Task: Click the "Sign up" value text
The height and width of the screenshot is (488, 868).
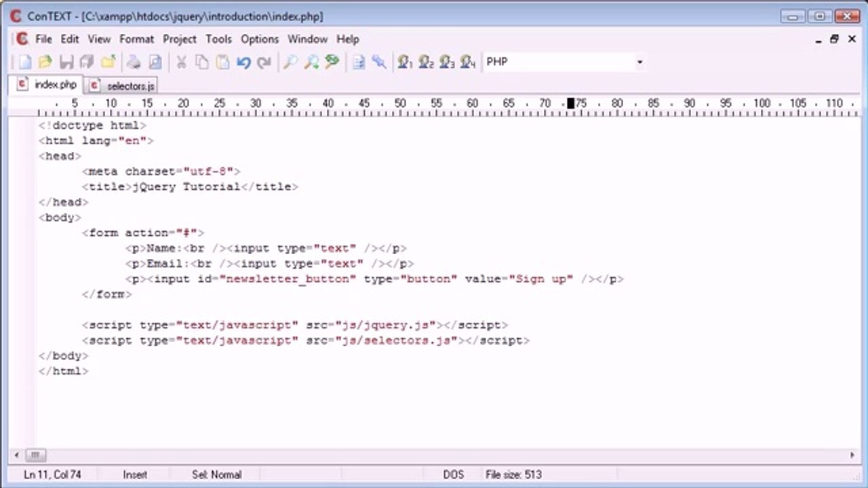Action: point(540,279)
